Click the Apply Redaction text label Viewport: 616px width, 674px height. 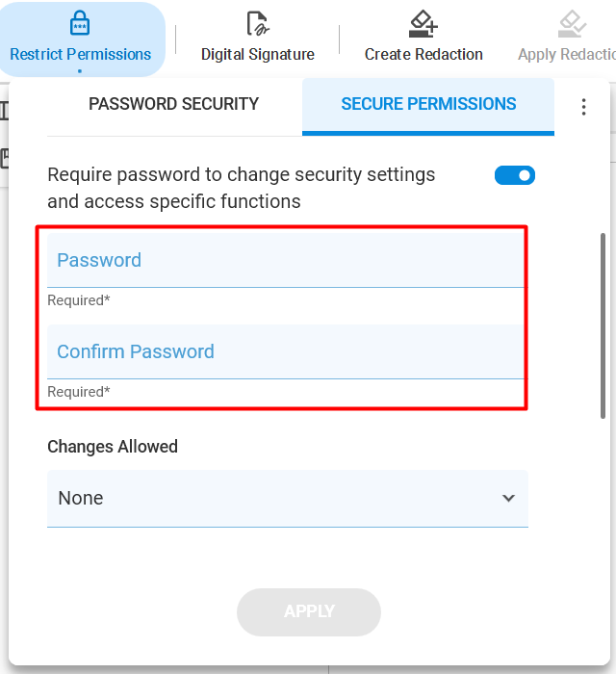coord(567,55)
